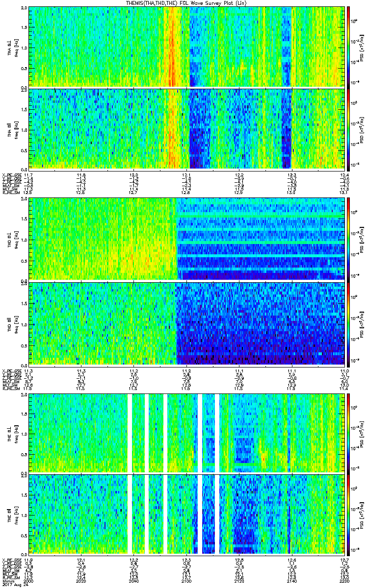Click the first white data gap in THE BL
The image size is (368, 588).
click(x=130, y=432)
